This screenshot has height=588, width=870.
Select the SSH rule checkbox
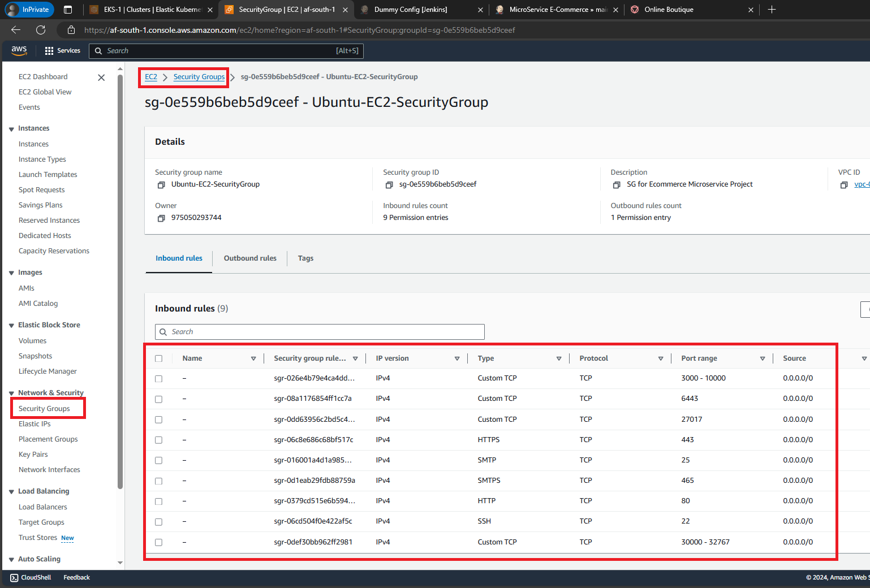[158, 522]
